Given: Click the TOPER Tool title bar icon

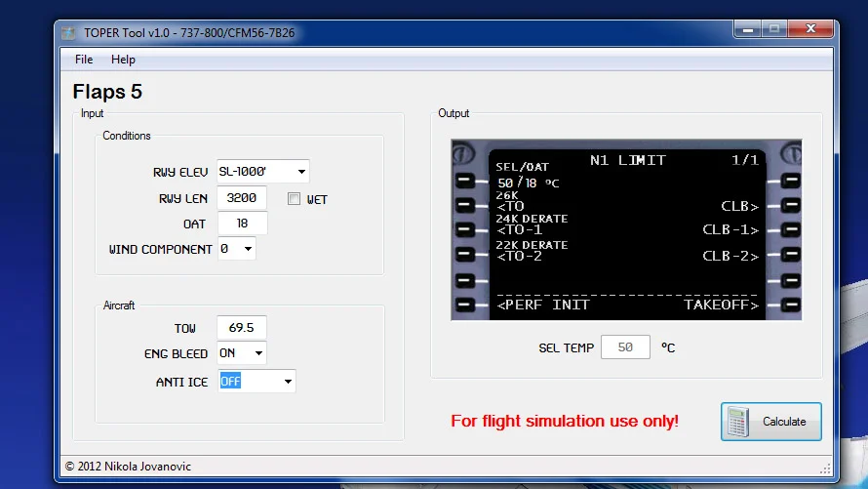Looking at the screenshot, I should coord(68,33).
